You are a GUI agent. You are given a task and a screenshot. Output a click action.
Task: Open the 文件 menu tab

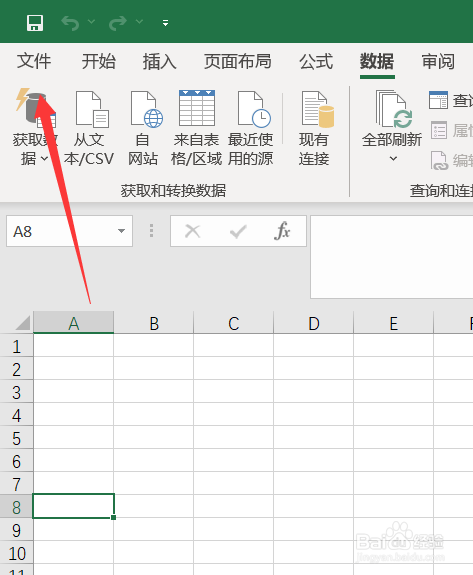34,61
